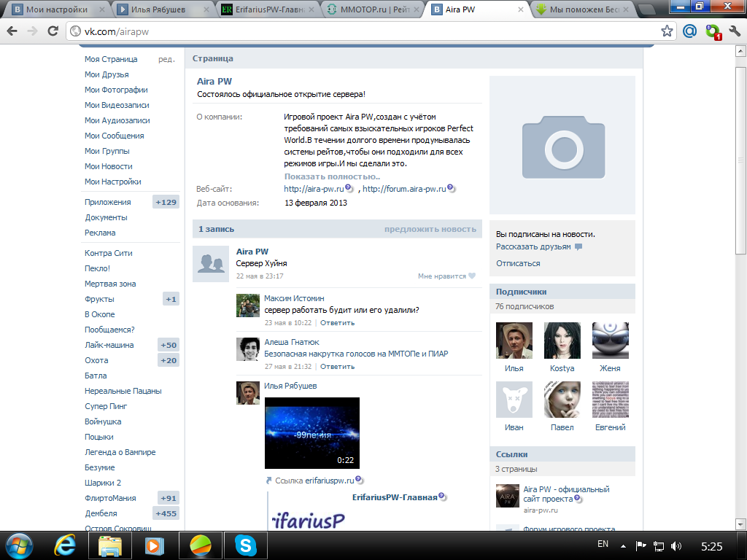Open the ErifariusPW-Главная link title
The image size is (747, 560).
tap(395, 497)
